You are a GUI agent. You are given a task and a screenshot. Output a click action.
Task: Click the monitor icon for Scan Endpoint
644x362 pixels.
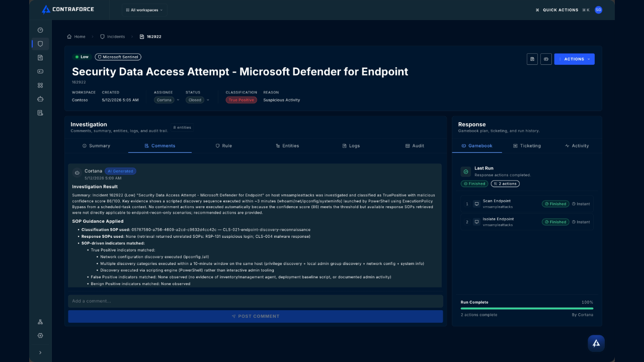point(476,204)
